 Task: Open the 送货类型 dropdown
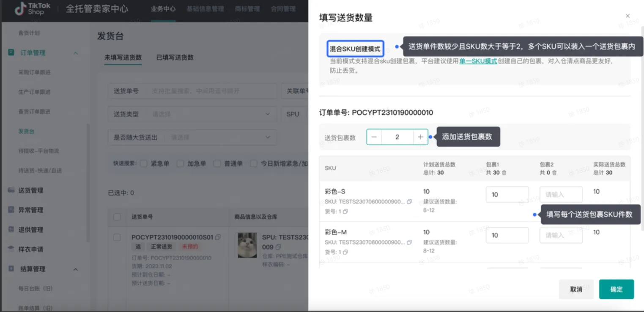pos(192,114)
